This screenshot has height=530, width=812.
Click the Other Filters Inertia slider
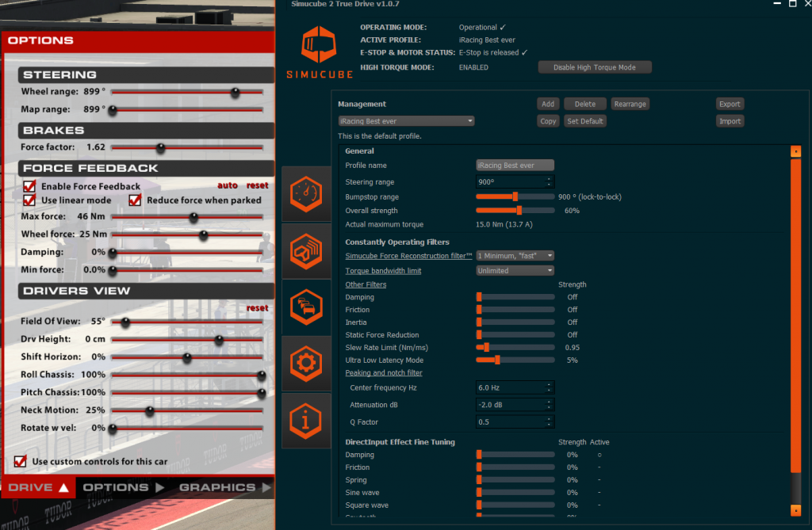tap(515, 322)
